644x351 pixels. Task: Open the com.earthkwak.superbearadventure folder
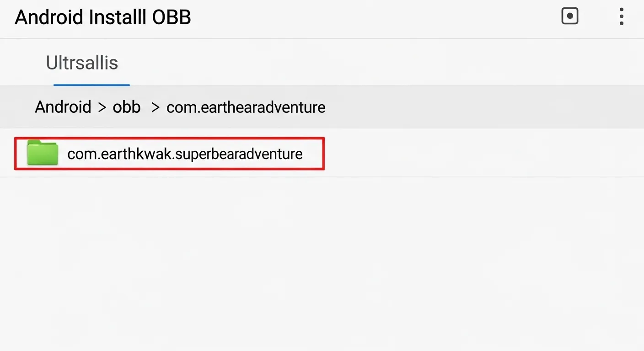click(185, 154)
